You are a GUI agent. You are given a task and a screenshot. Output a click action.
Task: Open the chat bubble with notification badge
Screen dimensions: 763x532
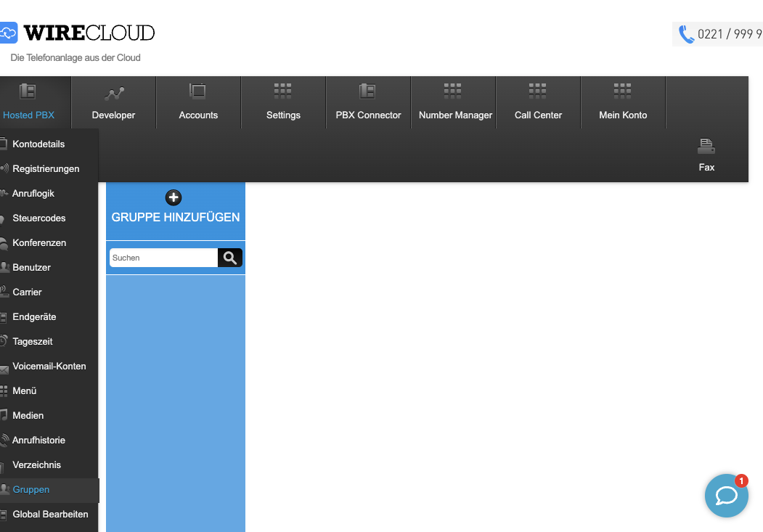726,496
